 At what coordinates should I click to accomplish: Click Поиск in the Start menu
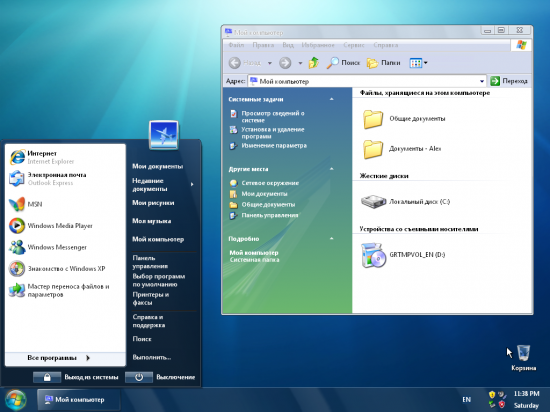click(142, 339)
